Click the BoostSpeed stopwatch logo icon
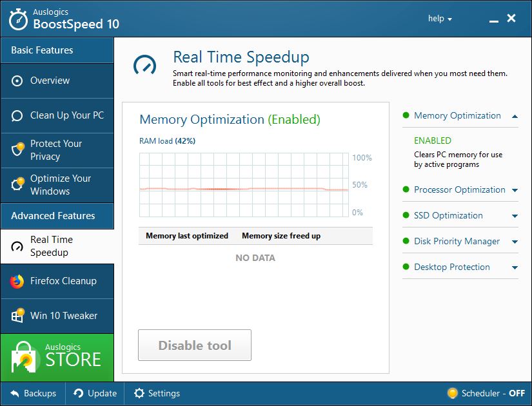Image resolution: width=532 pixels, height=406 pixels. tap(18, 20)
